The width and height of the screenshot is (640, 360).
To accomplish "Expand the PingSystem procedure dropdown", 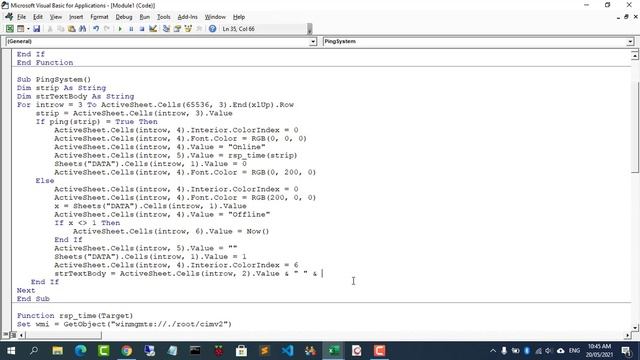I will (630, 41).
